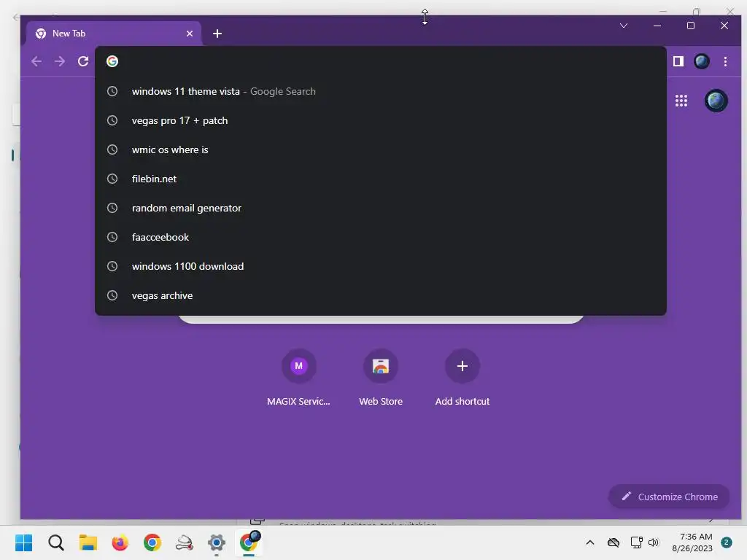Click the cloud sync tray icon
The height and width of the screenshot is (560, 747).
click(613, 542)
